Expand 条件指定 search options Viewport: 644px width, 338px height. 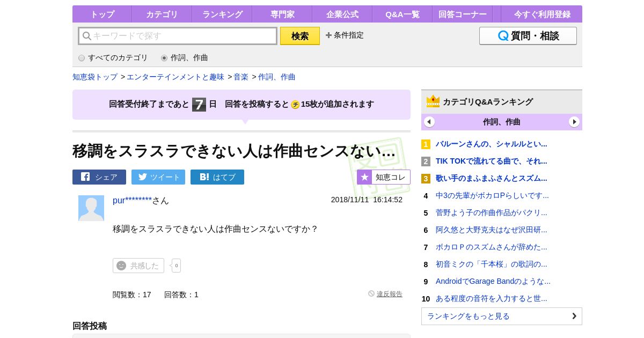[345, 35]
